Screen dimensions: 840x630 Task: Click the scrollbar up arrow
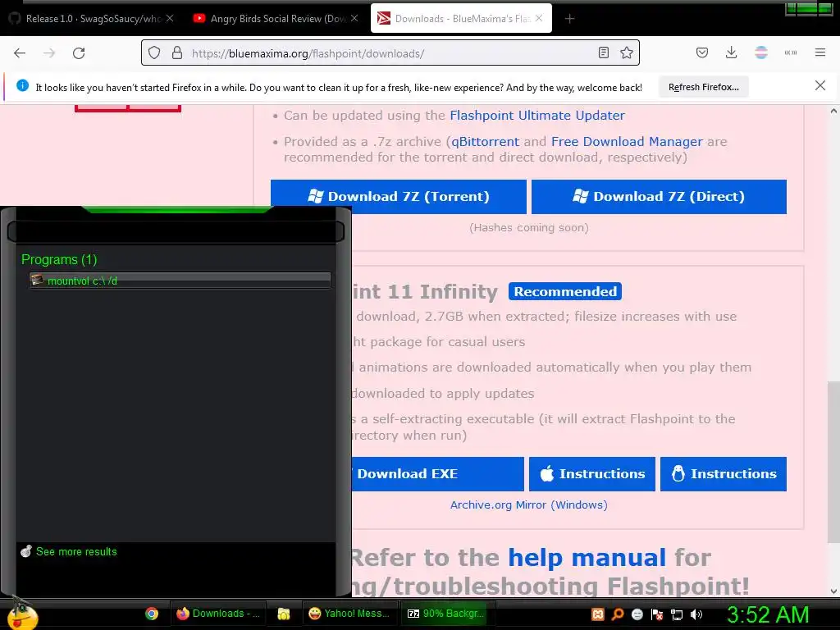(833, 112)
